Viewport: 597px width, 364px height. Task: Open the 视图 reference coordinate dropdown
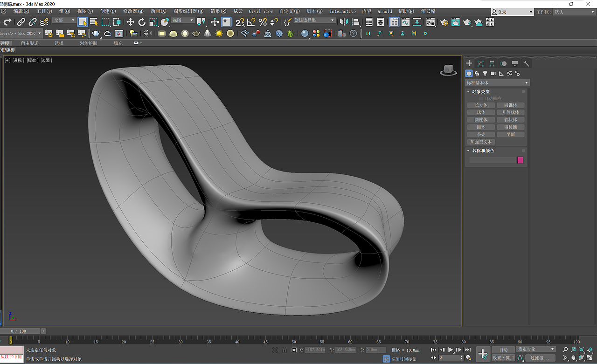click(x=183, y=21)
